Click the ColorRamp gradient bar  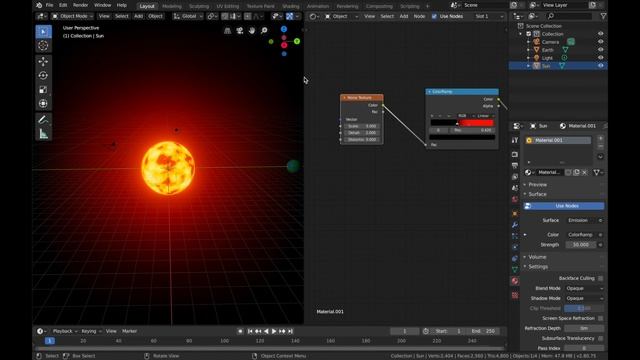coord(462,122)
